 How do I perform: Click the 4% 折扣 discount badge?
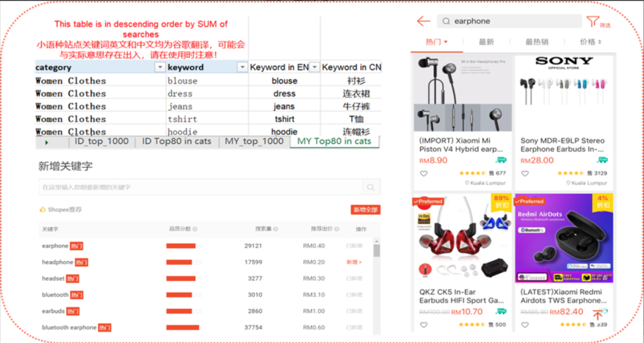[x=603, y=201]
